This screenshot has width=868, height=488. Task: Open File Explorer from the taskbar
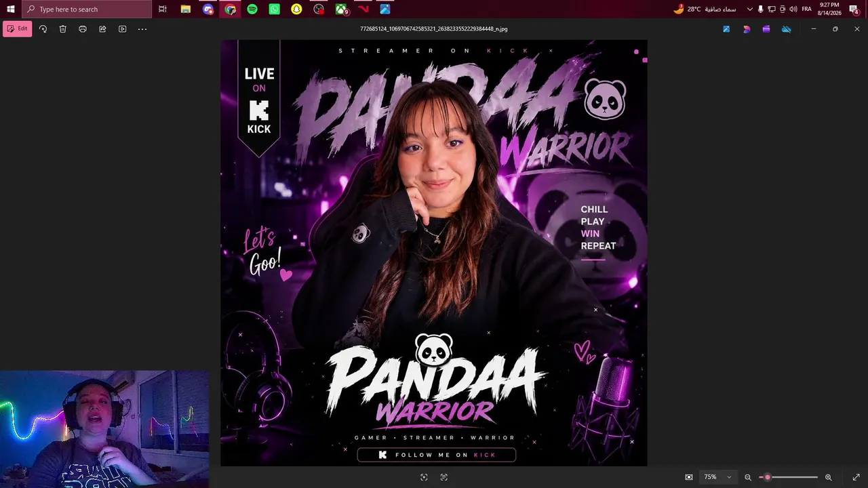[x=185, y=9]
